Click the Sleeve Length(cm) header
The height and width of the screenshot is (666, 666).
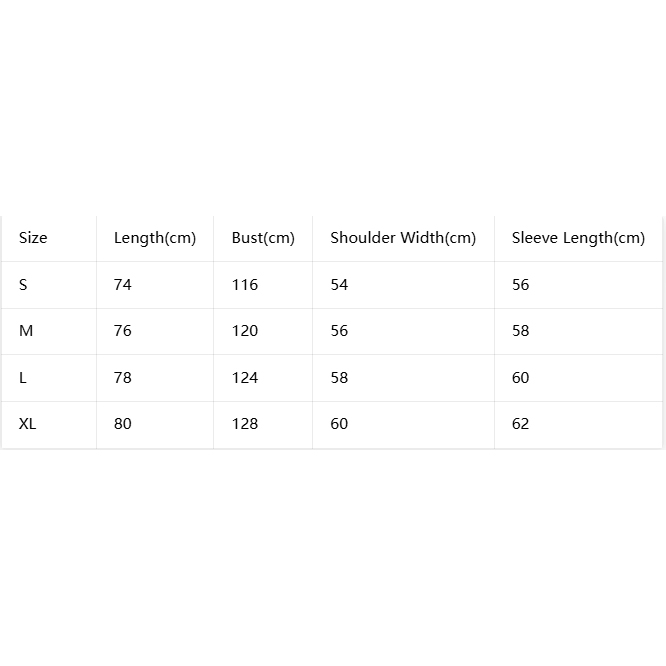578,238
